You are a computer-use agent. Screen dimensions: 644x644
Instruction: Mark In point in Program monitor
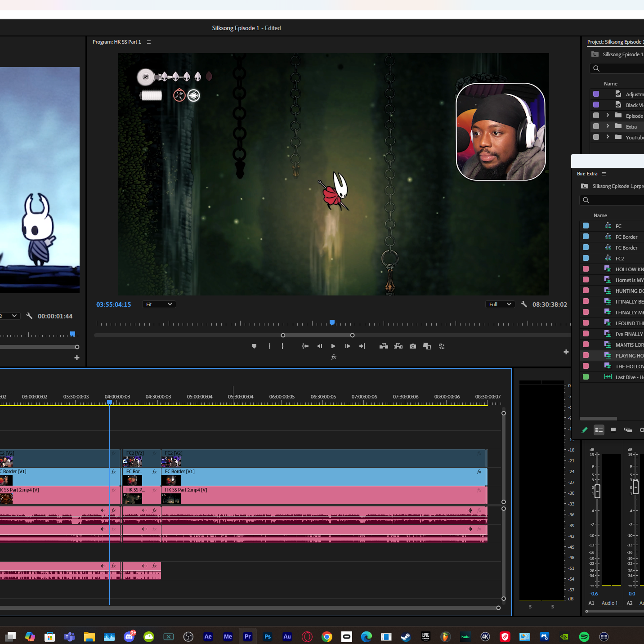269,346
